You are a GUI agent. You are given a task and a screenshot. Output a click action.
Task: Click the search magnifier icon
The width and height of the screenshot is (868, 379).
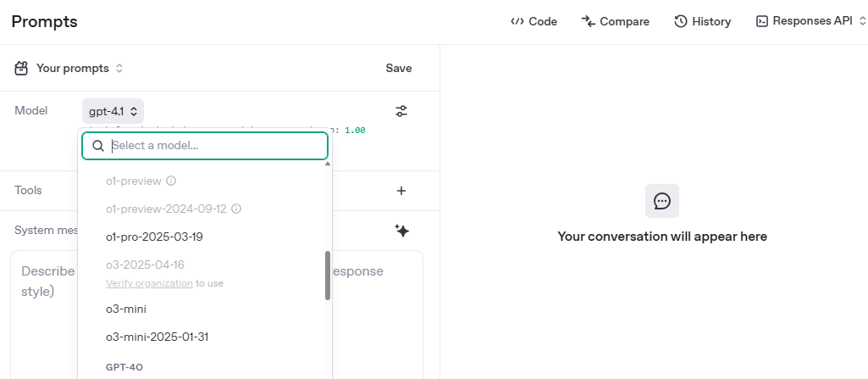[x=98, y=146]
